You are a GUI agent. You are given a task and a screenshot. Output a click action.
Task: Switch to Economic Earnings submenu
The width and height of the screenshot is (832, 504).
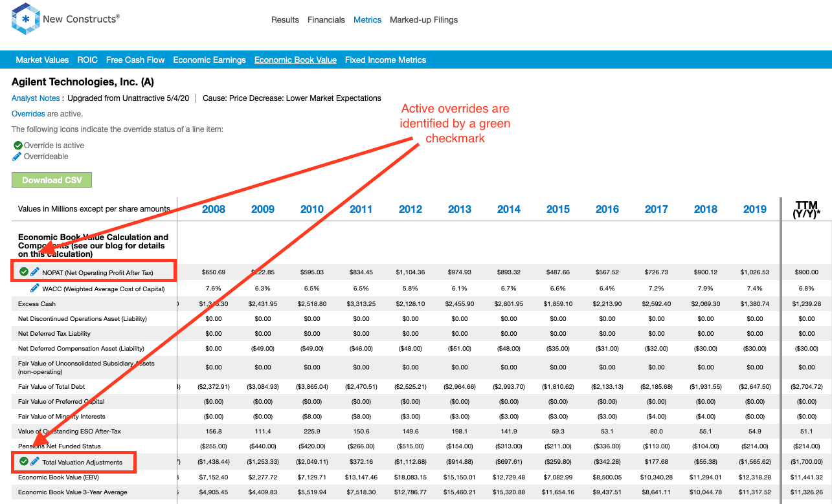point(209,60)
